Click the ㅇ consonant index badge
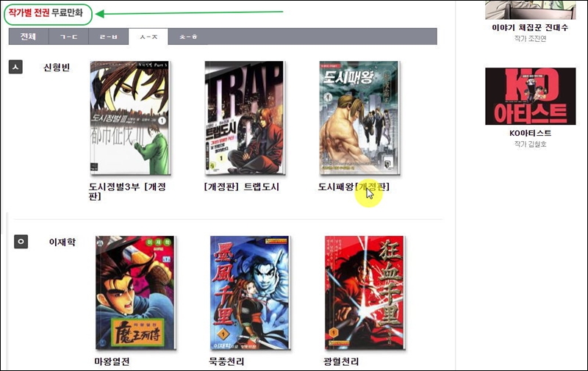 pos(21,242)
